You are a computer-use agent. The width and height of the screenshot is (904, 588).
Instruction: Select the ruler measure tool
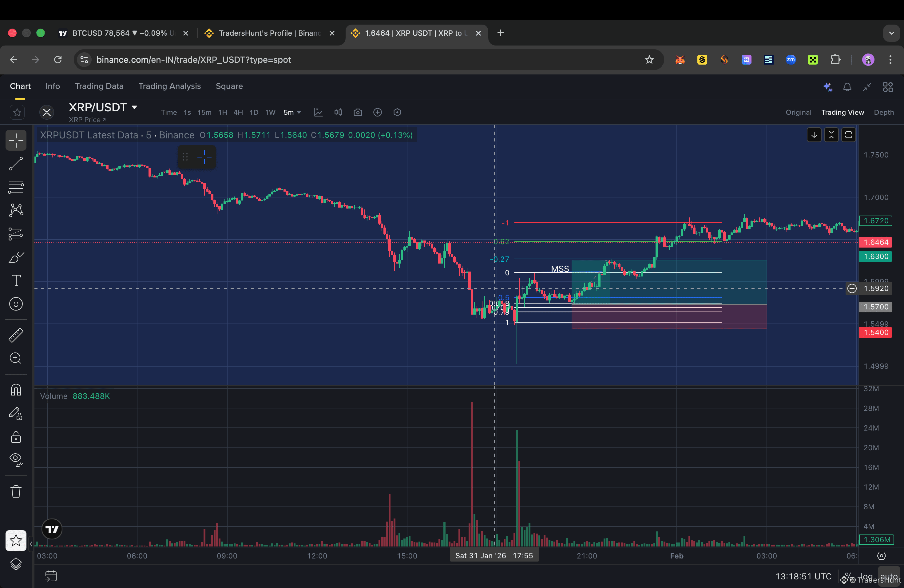16,335
